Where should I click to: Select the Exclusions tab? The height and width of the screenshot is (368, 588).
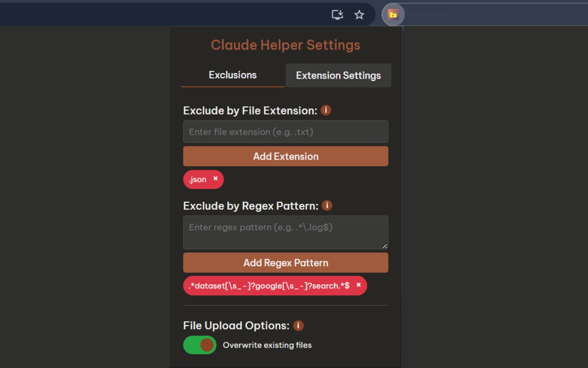coord(233,75)
